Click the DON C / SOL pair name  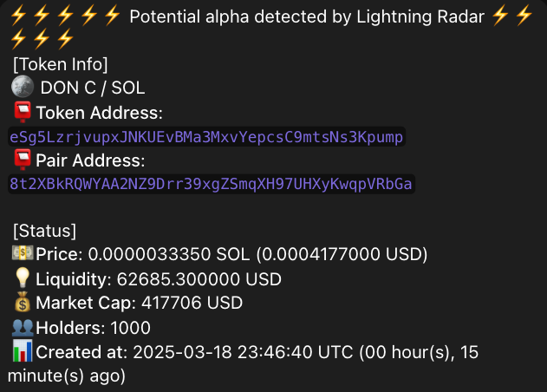tap(93, 88)
